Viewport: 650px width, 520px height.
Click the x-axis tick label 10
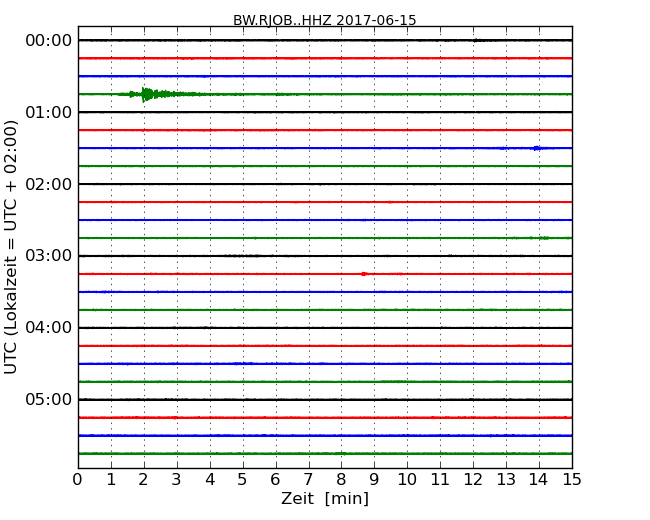407,480
